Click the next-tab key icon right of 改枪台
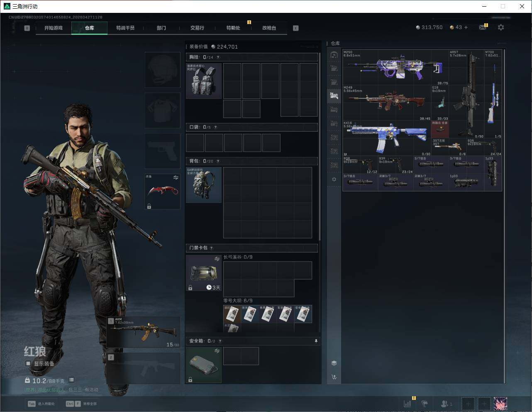Viewport: 532px width, 412px height. [295, 28]
